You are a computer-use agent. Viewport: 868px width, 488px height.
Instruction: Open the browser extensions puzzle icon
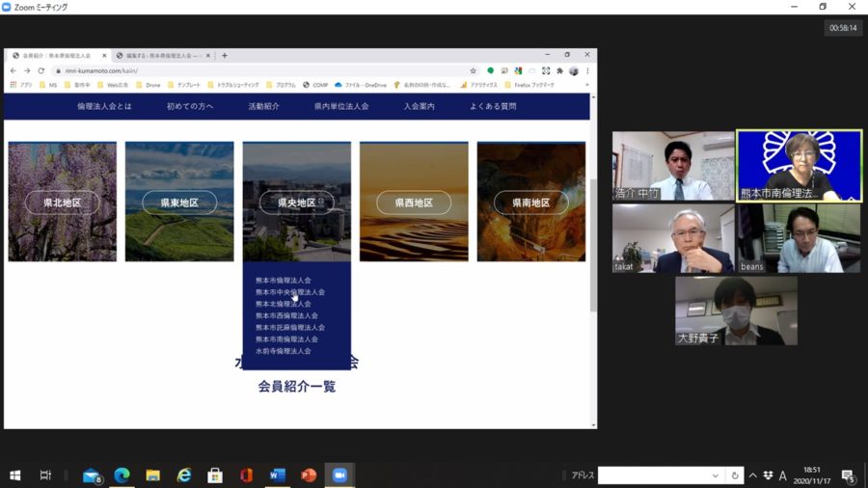[559, 70]
